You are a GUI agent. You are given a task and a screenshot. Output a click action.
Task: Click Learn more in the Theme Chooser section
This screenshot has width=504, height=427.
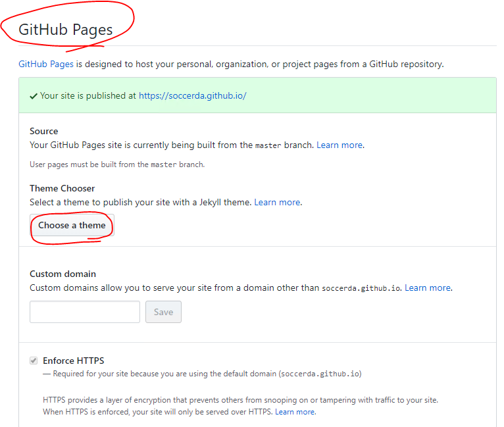point(278,203)
